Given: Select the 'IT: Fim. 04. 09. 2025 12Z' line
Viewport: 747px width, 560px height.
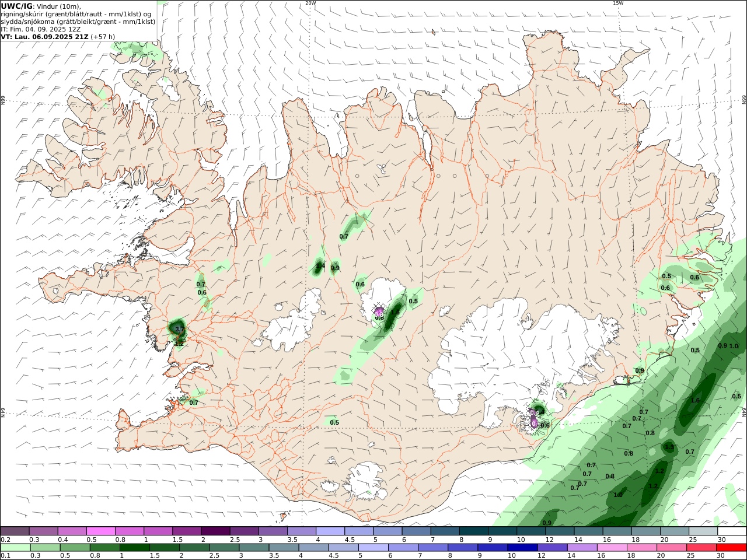Looking at the screenshot, I should [x=41, y=29].
